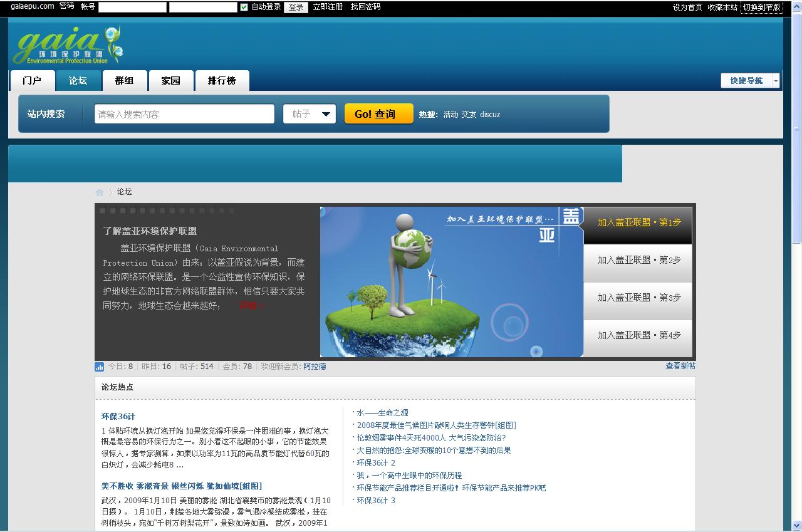Open the 排行榜 rankings tab

(x=222, y=80)
